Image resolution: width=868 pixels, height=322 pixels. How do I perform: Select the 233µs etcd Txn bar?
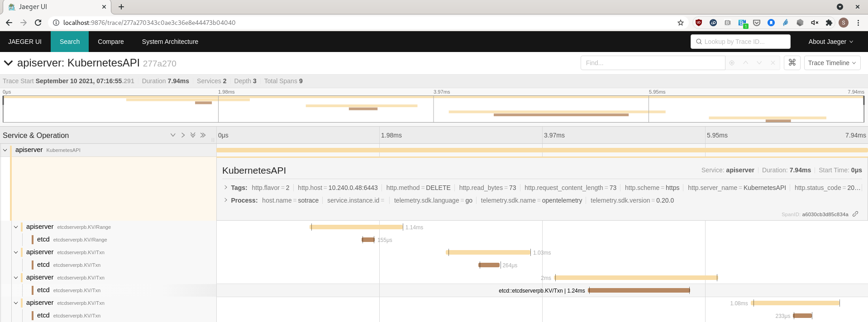pyautogui.click(x=802, y=316)
